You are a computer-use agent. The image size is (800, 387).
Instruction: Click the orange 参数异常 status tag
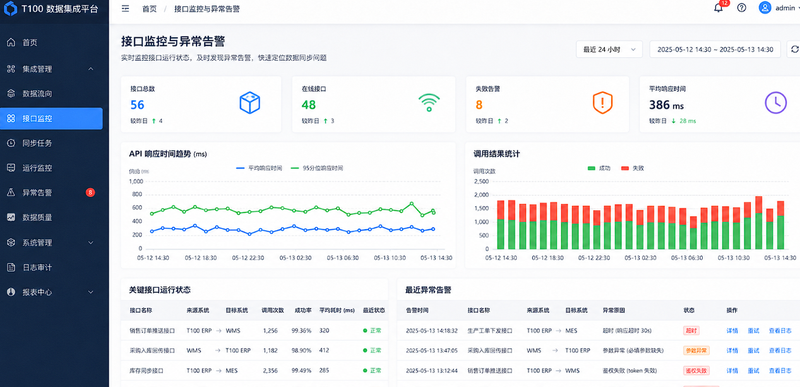click(696, 350)
